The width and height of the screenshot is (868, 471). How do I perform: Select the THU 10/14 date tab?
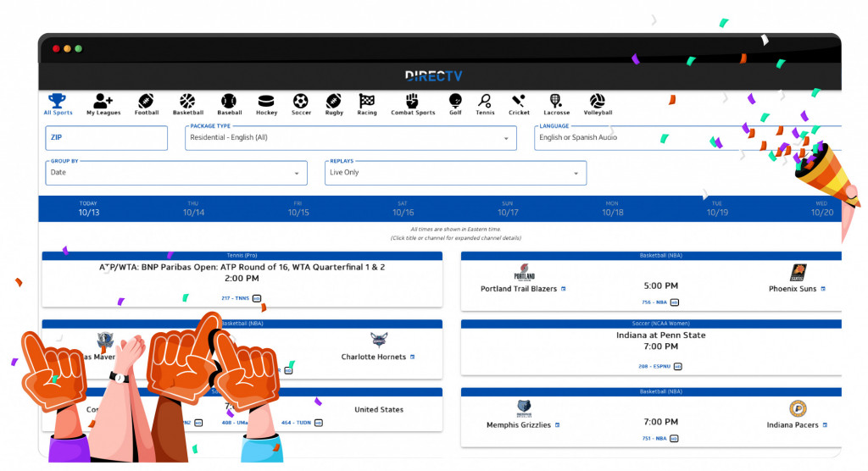click(x=193, y=208)
